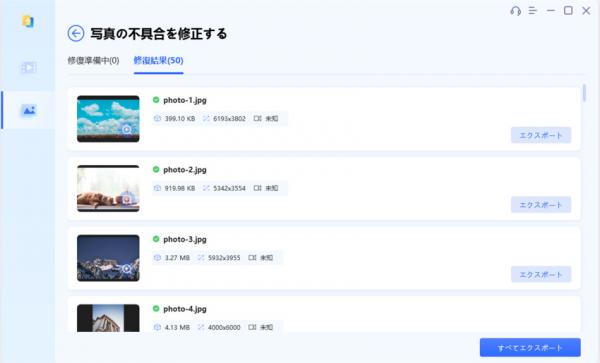This screenshot has width=600, height=363.
Task: Click the photo-1.jpg green status check
Action: click(156, 100)
